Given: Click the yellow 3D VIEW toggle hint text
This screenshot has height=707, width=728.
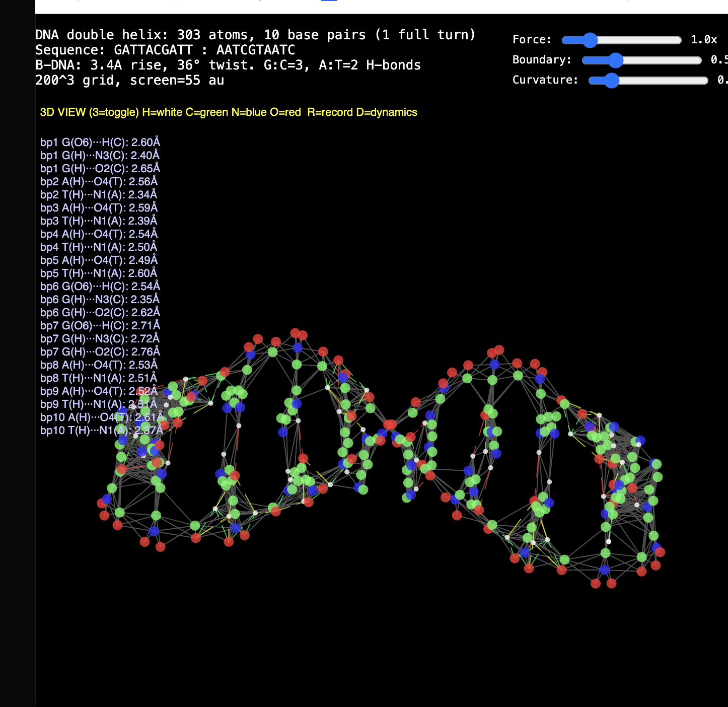Looking at the screenshot, I should click(229, 112).
